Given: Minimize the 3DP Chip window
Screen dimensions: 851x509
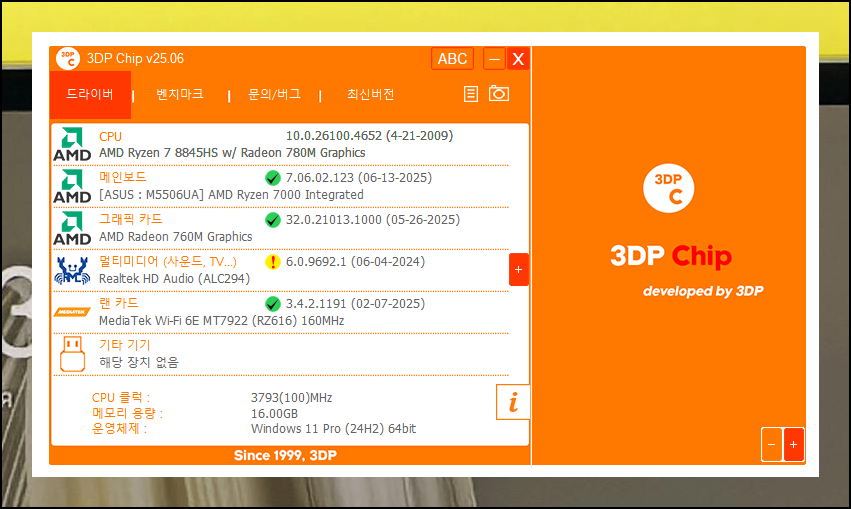Looking at the screenshot, I should click(494, 59).
